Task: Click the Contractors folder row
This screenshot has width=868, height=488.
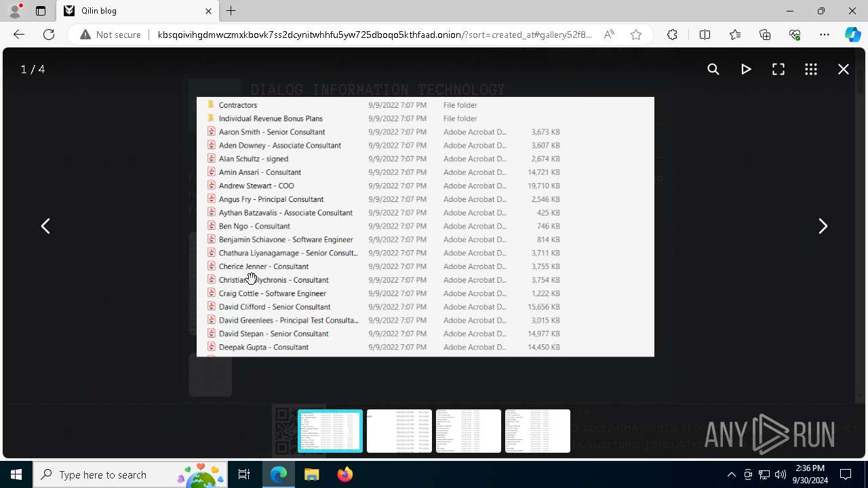Action: pos(425,105)
